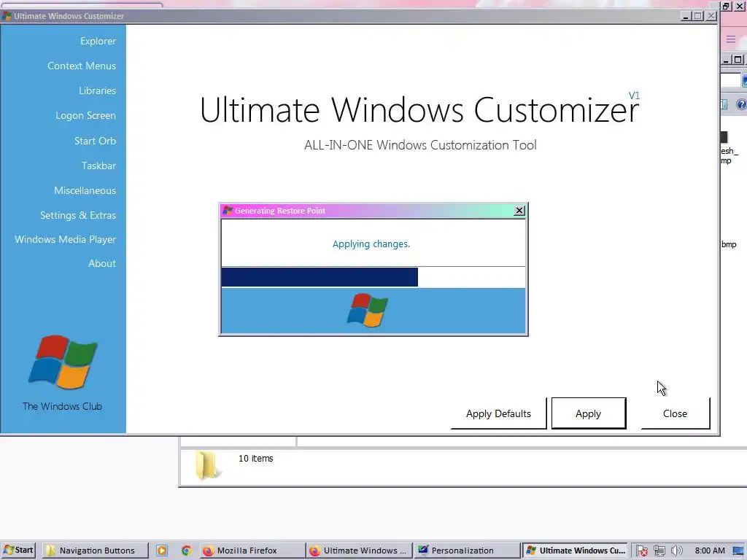Click the Applying changes status text
This screenshot has width=747, height=560.
point(371,244)
